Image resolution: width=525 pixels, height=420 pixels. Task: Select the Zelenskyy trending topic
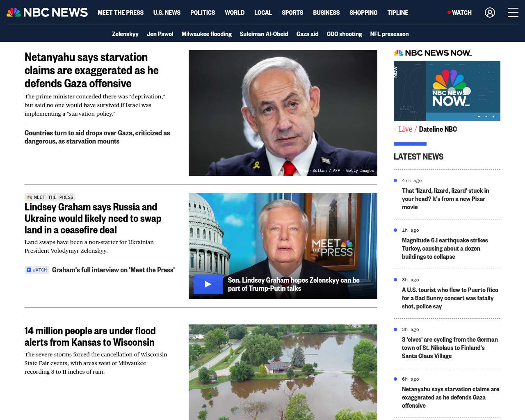[125, 34]
